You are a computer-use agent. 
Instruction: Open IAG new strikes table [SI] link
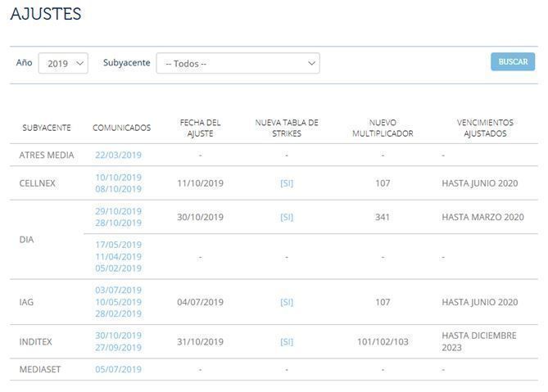click(x=287, y=302)
